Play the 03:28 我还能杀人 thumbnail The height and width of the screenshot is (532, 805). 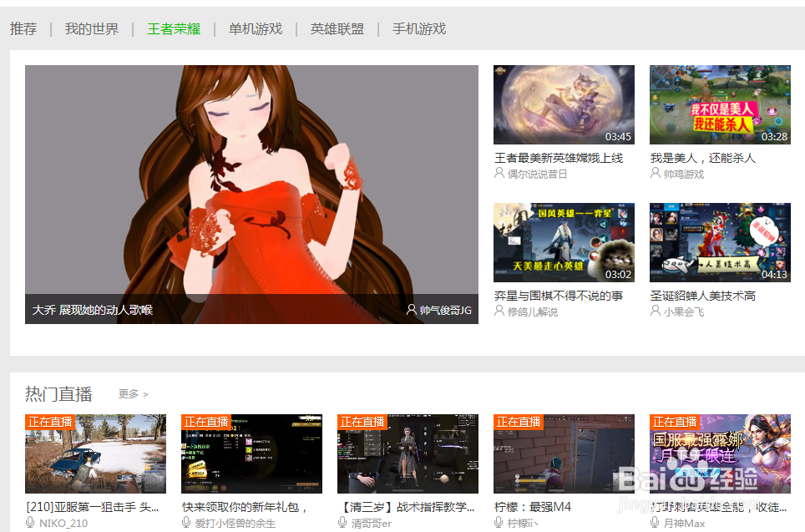[720, 104]
